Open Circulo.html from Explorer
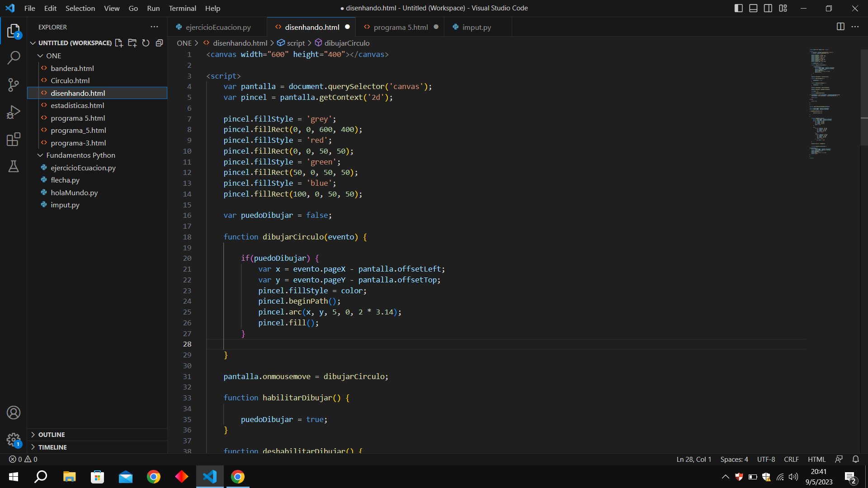Screen dimensions: 868x488 tap(70, 80)
